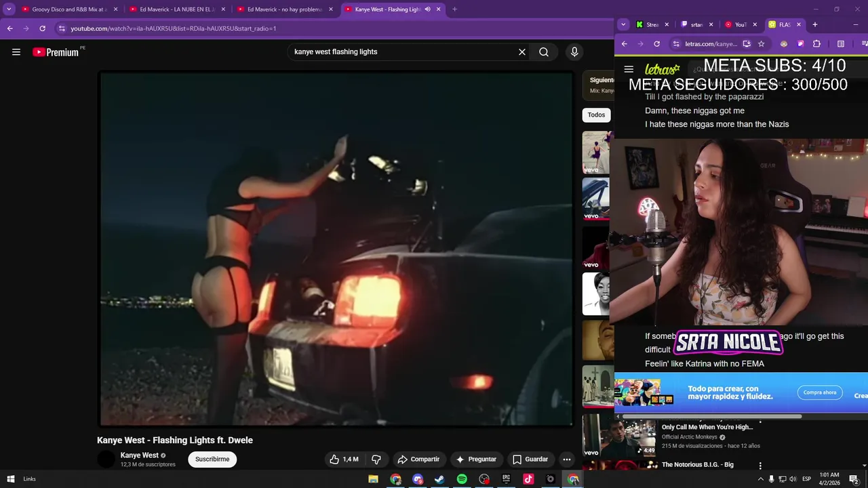Open the dancer vevo thumbnail in sidebar
This screenshot has width=868, height=488.
[597, 152]
